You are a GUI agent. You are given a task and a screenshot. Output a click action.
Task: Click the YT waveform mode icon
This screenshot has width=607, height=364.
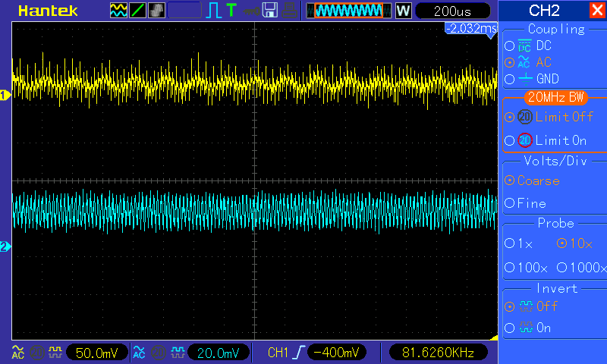(118, 11)
